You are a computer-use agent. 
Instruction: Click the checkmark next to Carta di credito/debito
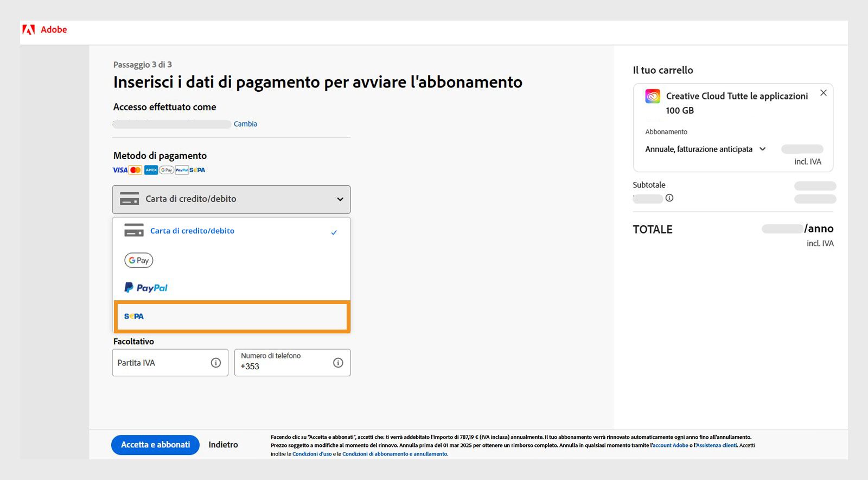tap(334, 232)
